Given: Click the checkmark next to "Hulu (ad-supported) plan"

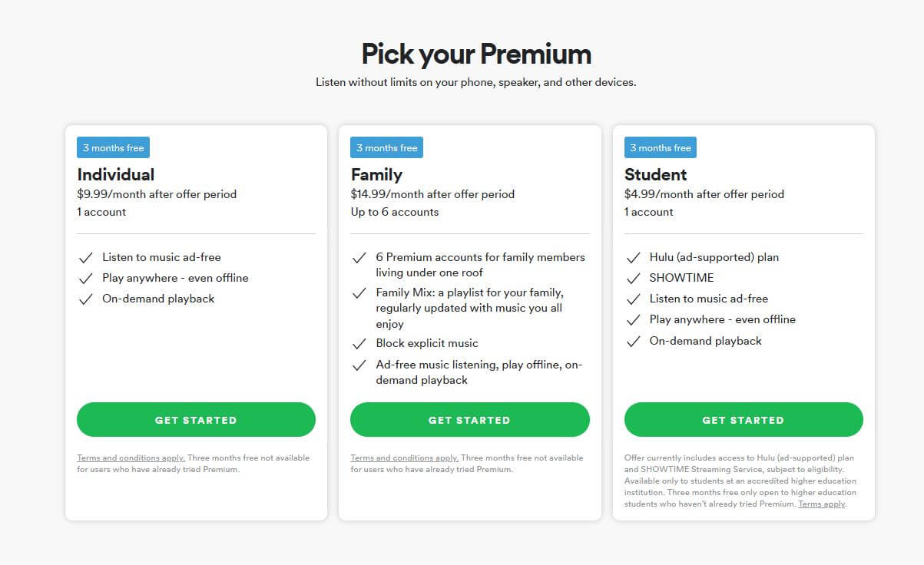Looking at the screenshot, I should pyautogui.click(x=634, y=257).
